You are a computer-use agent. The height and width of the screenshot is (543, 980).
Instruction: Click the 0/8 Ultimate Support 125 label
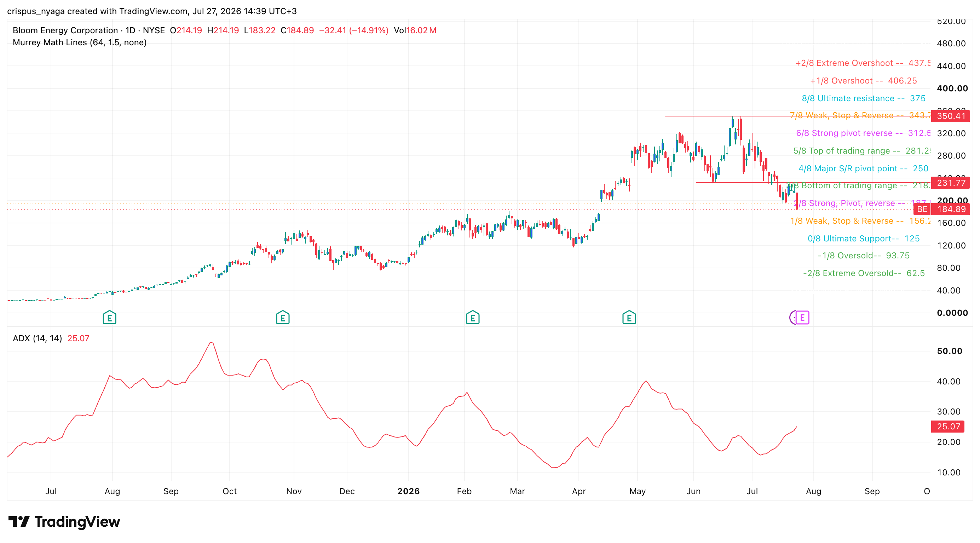coord(863,239)
